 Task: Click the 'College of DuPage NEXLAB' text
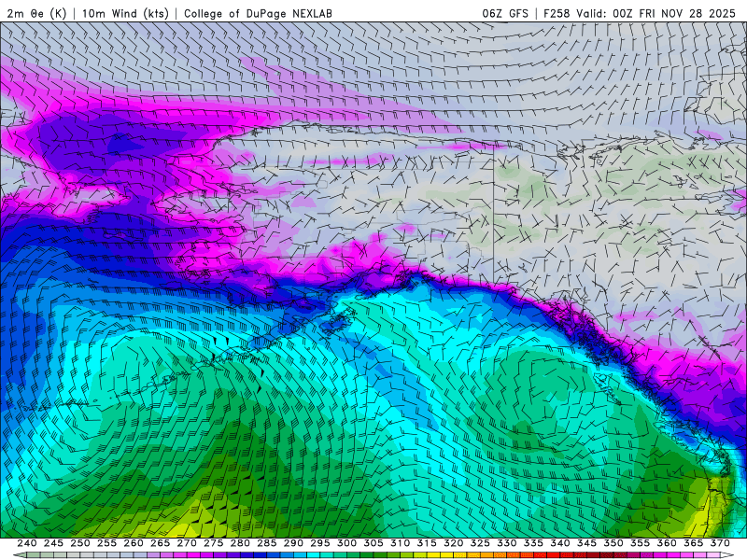click(x=258, y=13)
